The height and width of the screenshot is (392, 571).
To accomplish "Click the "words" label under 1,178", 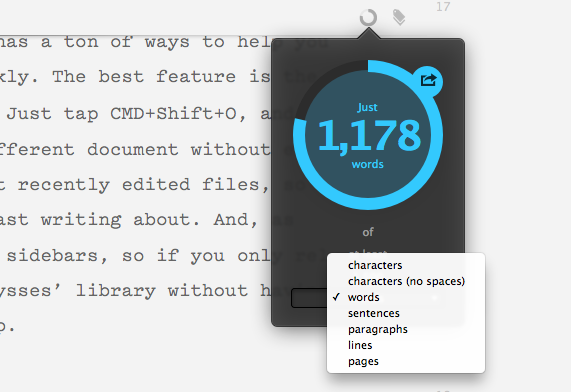I will pyautogui.click(x=367, y=164).
